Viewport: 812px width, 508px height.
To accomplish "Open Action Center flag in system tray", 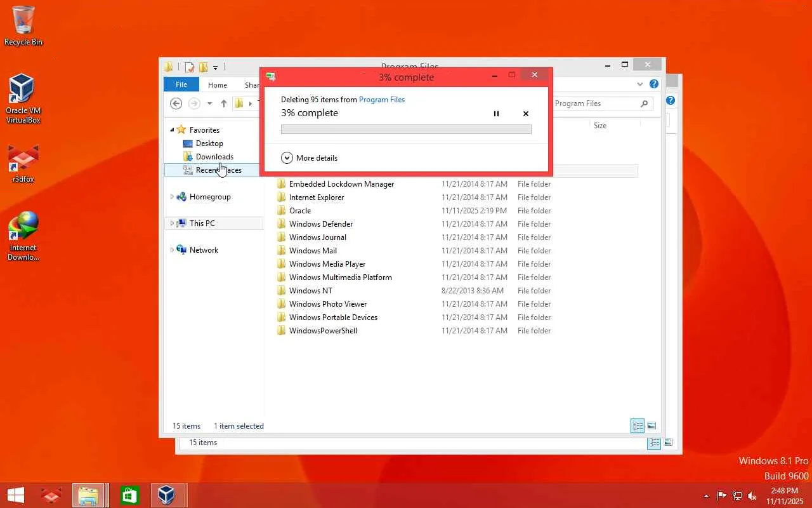I will click(x=722, y=496).
